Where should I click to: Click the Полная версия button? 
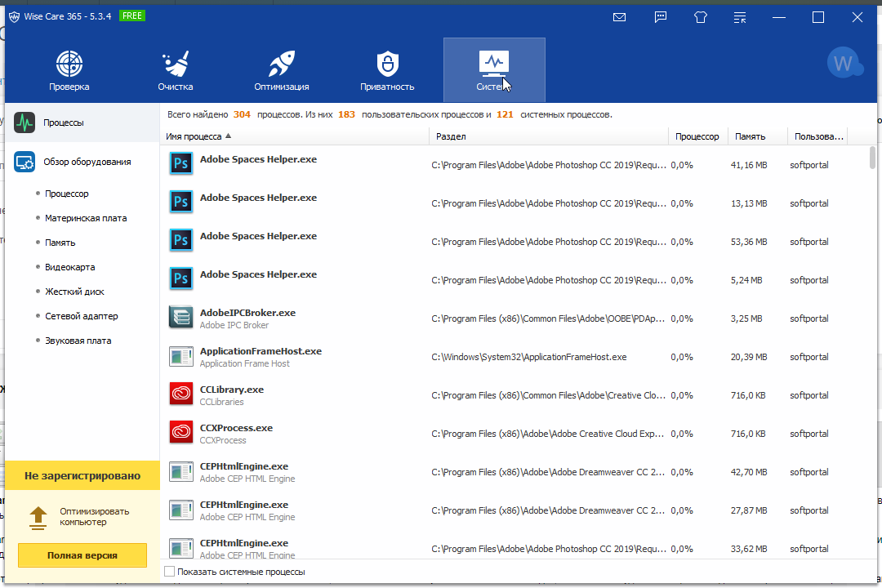tap(82, 555)
